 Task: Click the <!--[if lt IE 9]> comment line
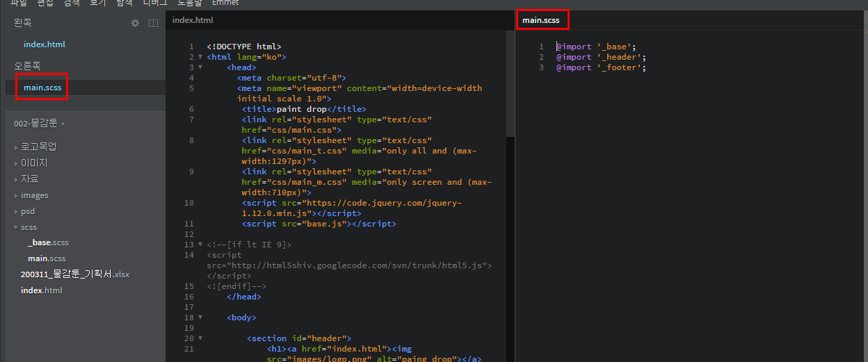[x=249, y=245]
